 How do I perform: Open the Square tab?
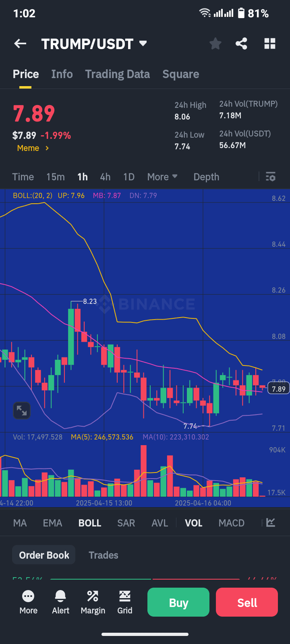[181, 74]
